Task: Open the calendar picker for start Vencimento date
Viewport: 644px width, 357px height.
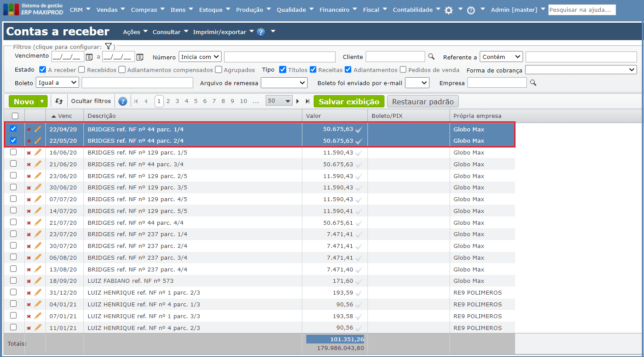Action: (x=89, y=57)
